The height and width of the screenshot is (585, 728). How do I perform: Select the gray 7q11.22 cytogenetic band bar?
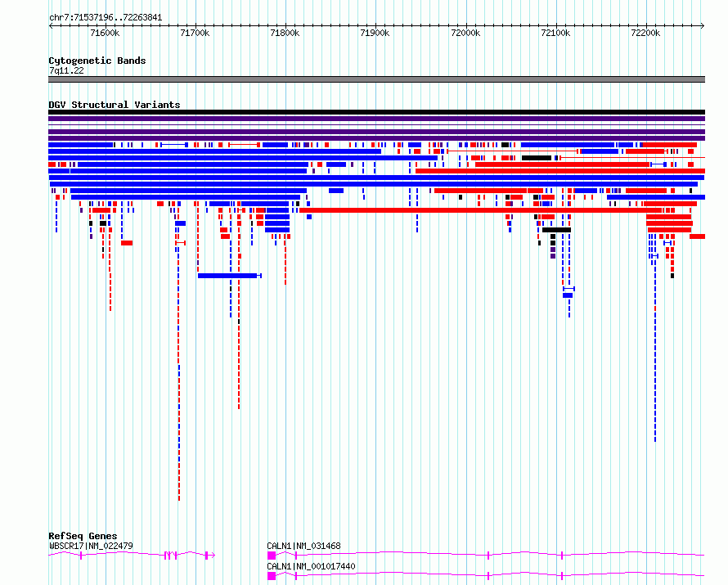pyautogui.click(x=376, y=79)
